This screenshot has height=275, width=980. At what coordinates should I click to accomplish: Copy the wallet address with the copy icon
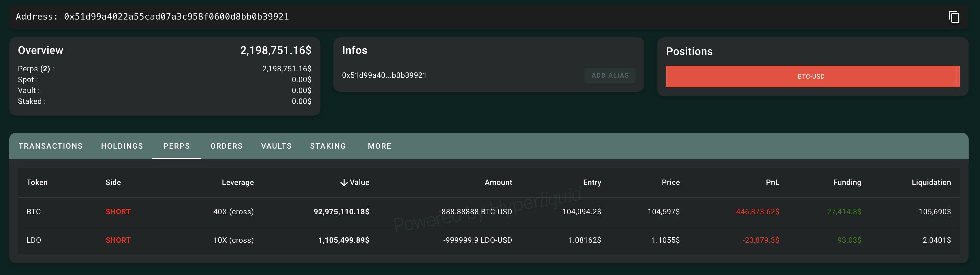(954, 17)
